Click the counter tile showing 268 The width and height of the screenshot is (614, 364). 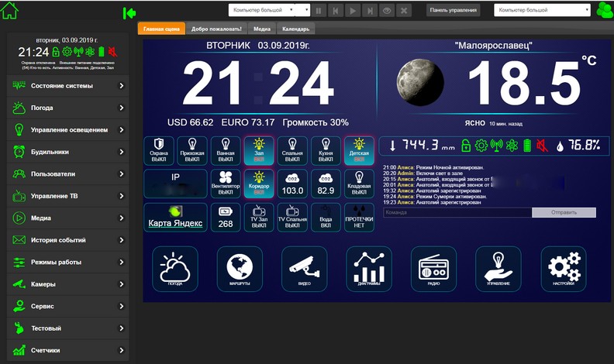click(226, 218)
